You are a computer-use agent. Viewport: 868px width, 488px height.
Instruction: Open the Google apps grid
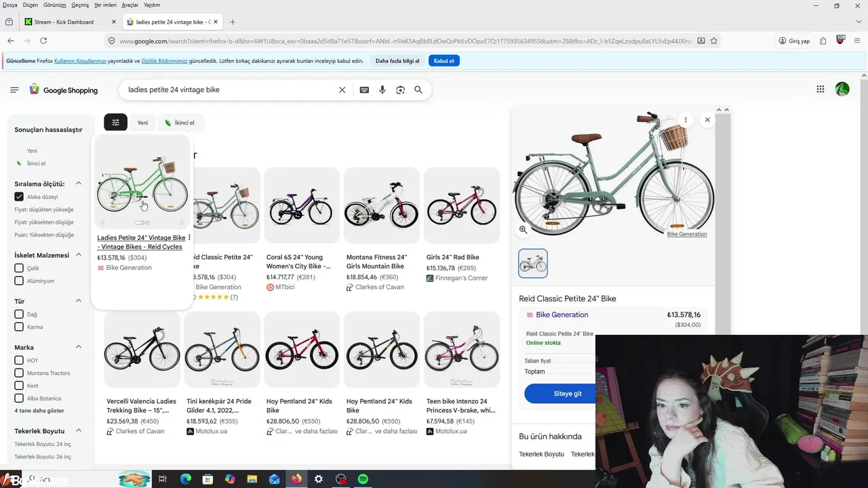click(x=821, y=89)
